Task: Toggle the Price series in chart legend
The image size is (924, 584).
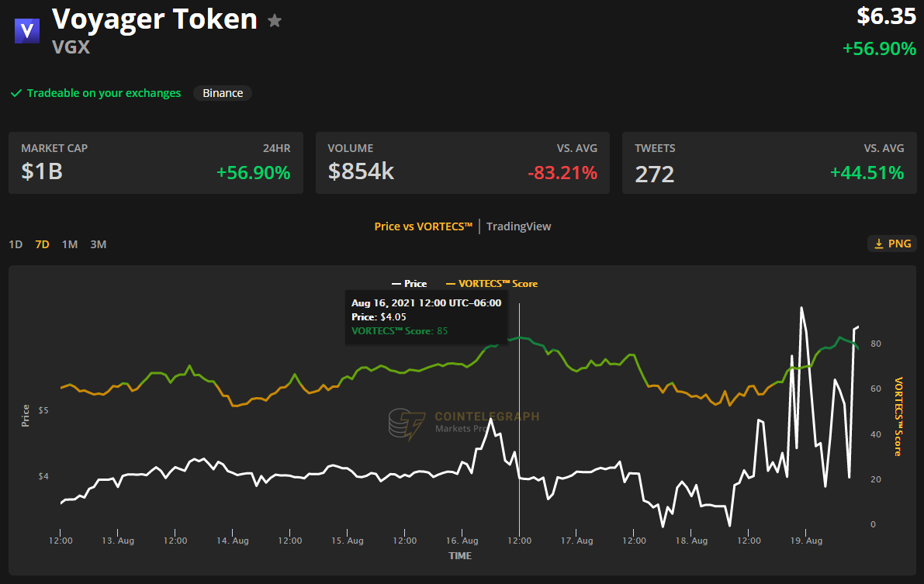Action: 410,284
